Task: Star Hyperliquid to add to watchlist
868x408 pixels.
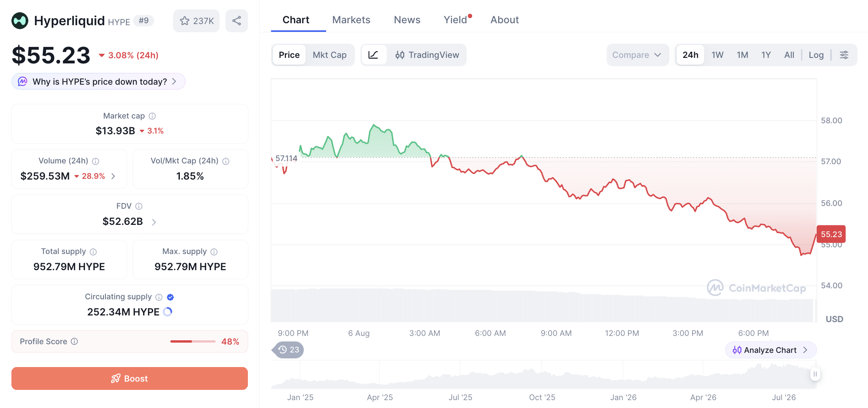Action: tap(196, 21)
